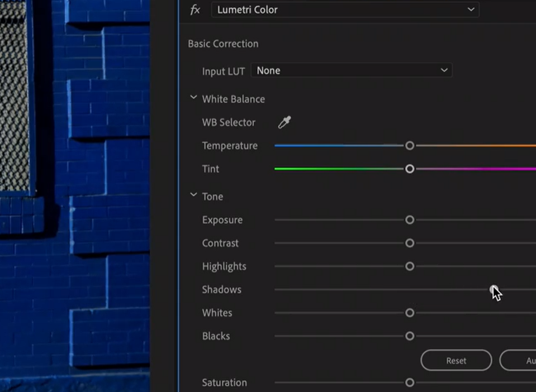This screenshot has width=536, height=392.
Task: Click the Basic Correction section header
Action: 223,44
